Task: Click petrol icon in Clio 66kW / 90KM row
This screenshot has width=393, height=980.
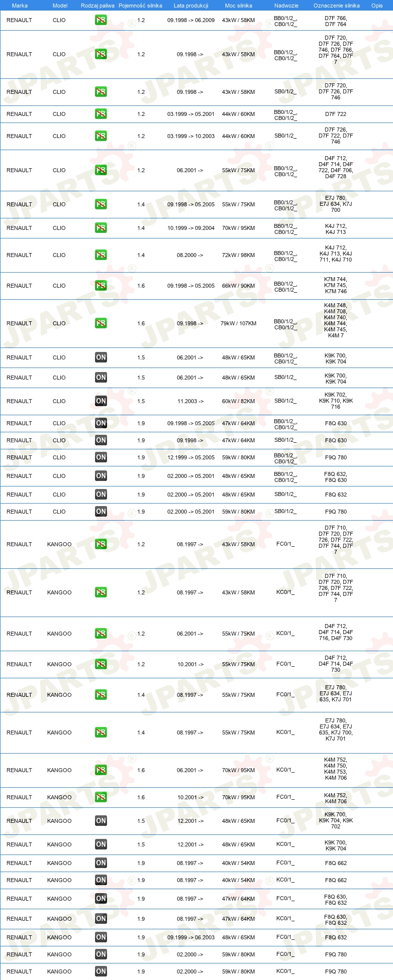Action: 101,286
